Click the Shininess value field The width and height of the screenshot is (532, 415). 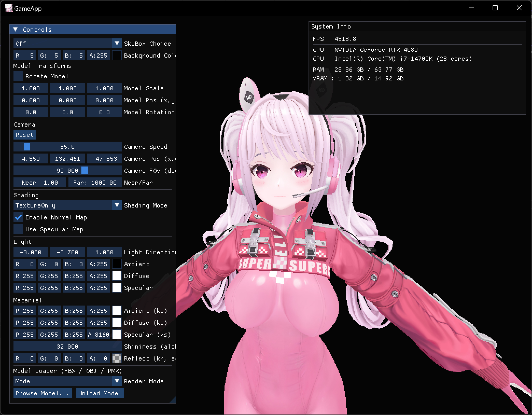point(67,346)
